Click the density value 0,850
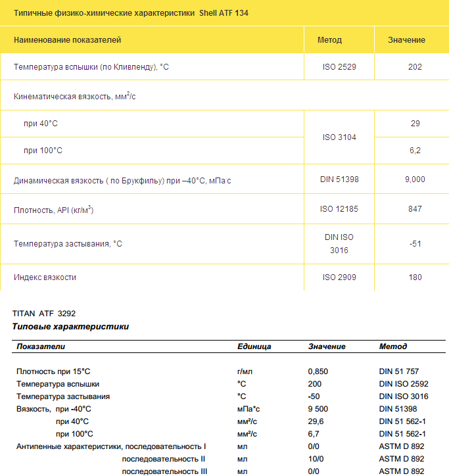 pos(318,371)
